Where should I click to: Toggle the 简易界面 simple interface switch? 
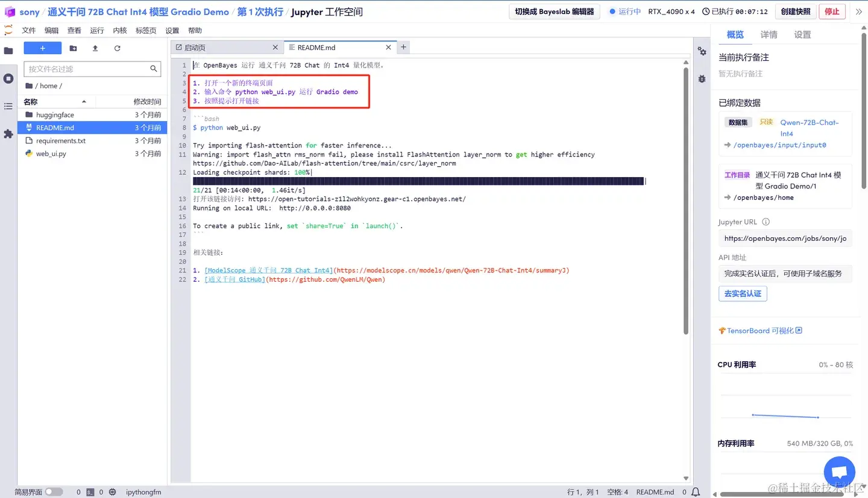(x=54, y=492)
